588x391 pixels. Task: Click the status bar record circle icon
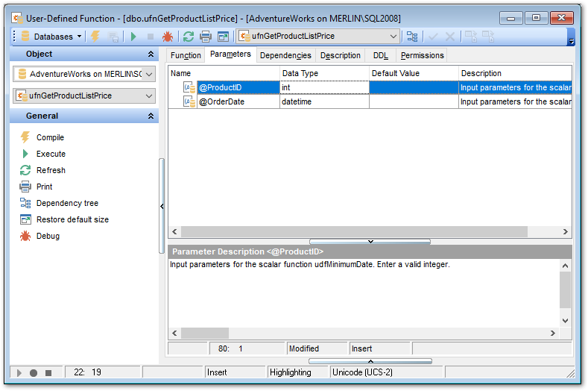34,372
